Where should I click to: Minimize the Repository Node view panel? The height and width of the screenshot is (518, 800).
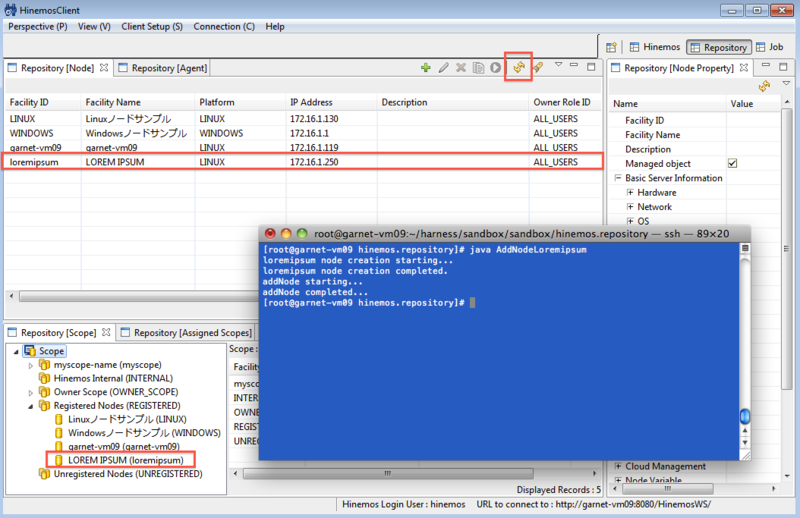574,65
